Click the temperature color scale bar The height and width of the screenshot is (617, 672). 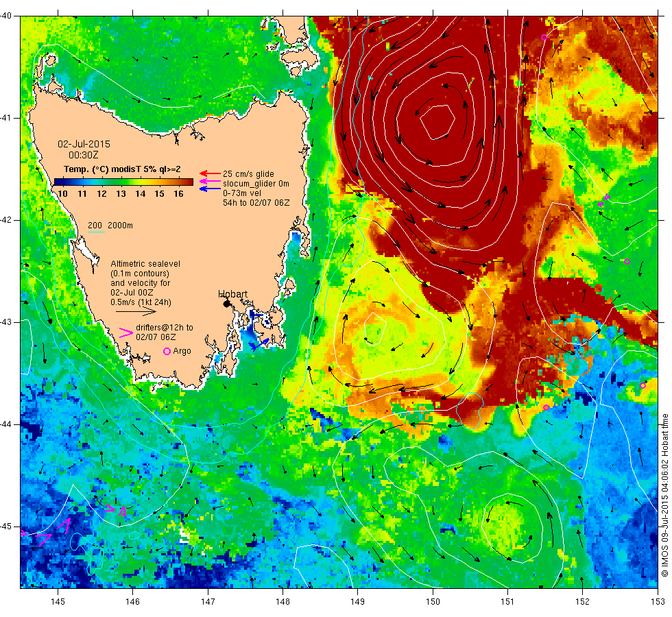(123, 182)
